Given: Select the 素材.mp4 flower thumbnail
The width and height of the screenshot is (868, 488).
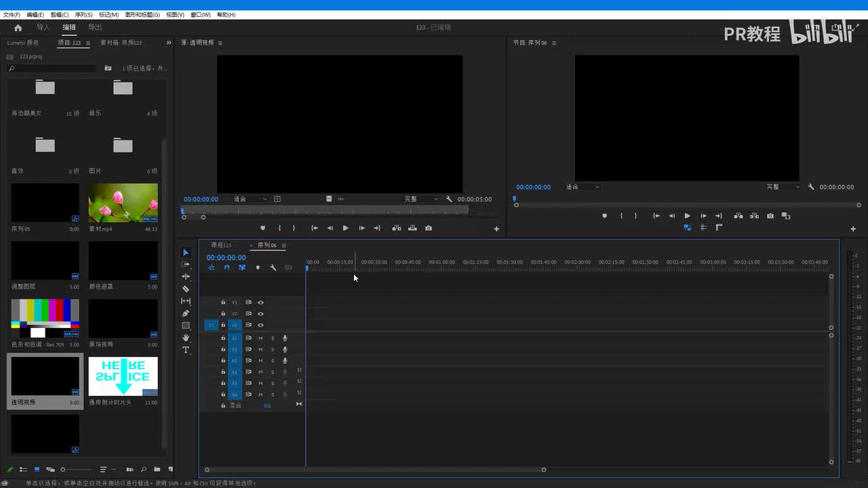Looking at the screenshot, I should (x=123, y=203).
